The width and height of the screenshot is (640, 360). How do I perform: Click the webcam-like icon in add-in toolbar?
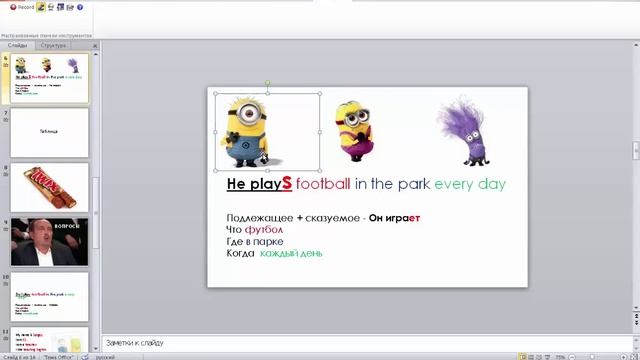coord(51,7)
